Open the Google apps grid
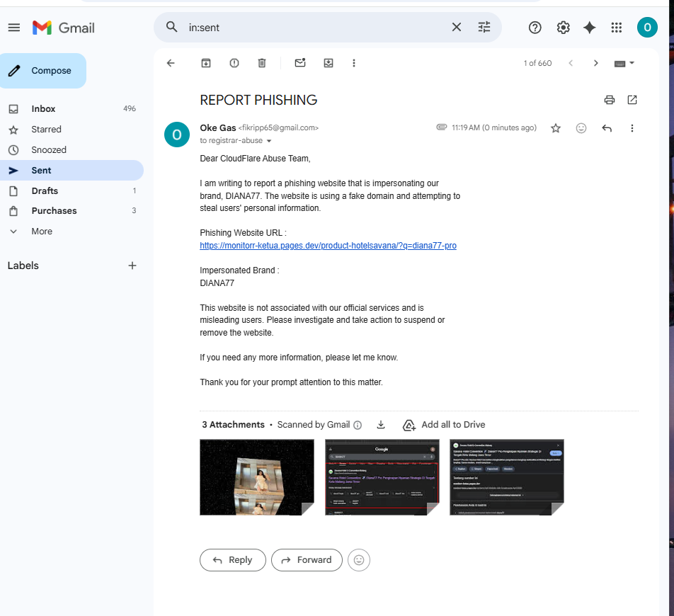Screen dimensions: 674x616 click(x=617, y=28)
